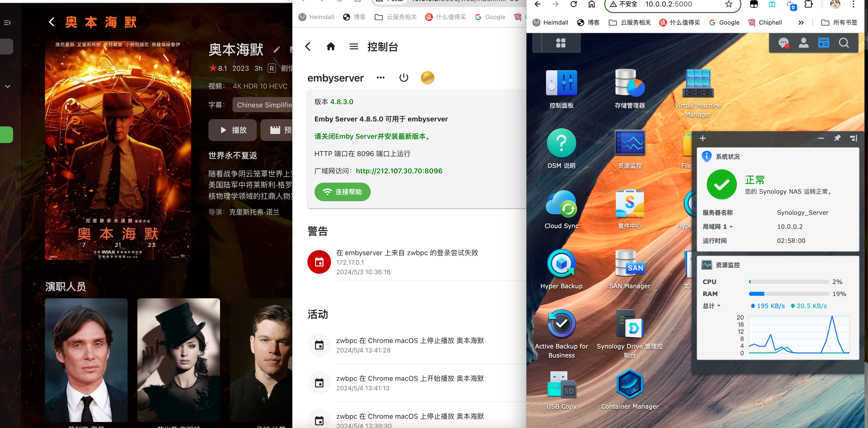Open the DSM main menu grid icon
This screenshot has height=428, width=868.
coord(561,43)
